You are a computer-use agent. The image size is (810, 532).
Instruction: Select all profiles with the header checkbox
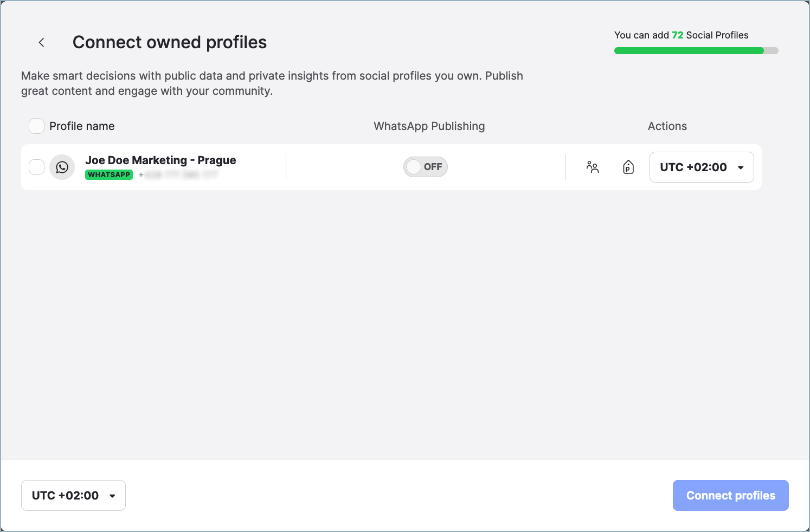36,126
